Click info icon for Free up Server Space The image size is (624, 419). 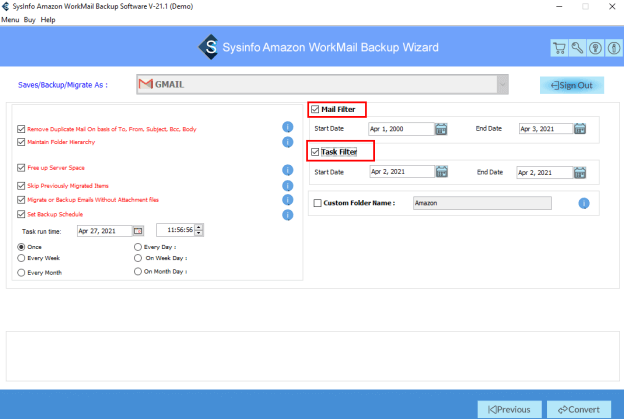[x=288, y=170]
